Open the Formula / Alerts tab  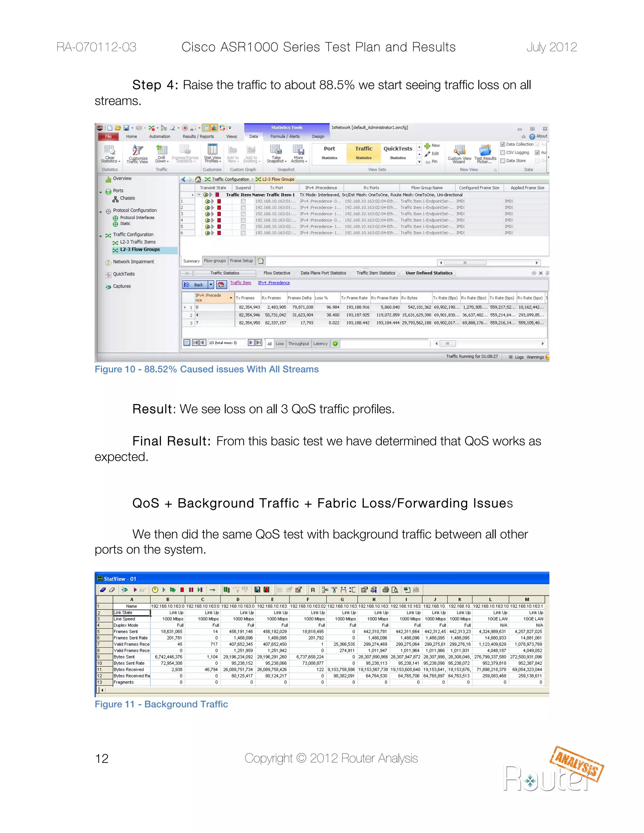[x=285, y=136]
